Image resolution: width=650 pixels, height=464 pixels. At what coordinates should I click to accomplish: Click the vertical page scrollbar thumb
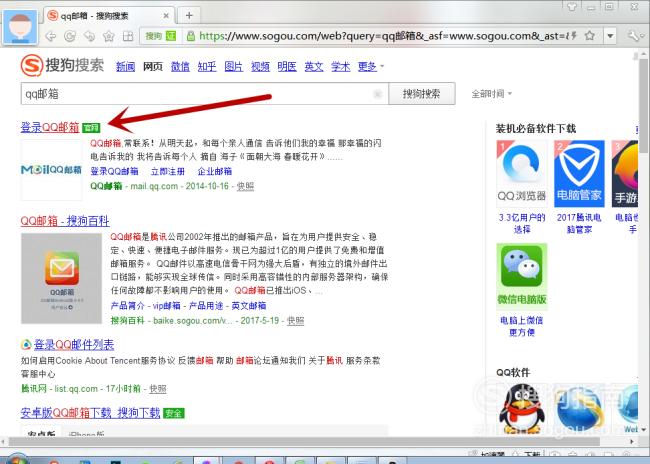tap(644, 104)
